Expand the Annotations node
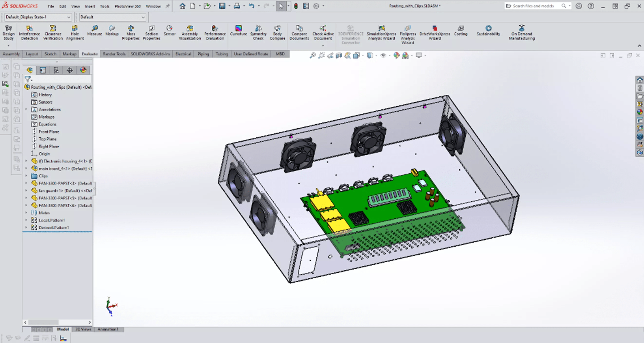Image resolution: width=644 pixels, height=343 pixels. (x=26, y=109)
